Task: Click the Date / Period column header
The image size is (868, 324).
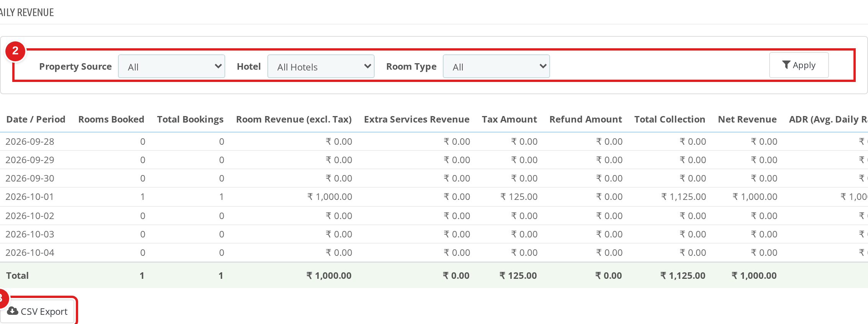Action: pos(36,119)
